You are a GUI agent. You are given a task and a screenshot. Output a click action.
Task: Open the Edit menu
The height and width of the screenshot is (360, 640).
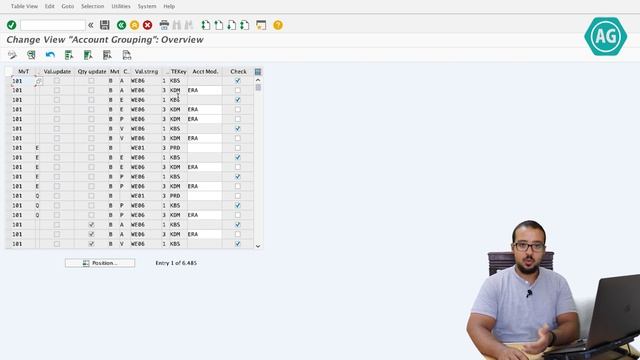coord(49,6)
